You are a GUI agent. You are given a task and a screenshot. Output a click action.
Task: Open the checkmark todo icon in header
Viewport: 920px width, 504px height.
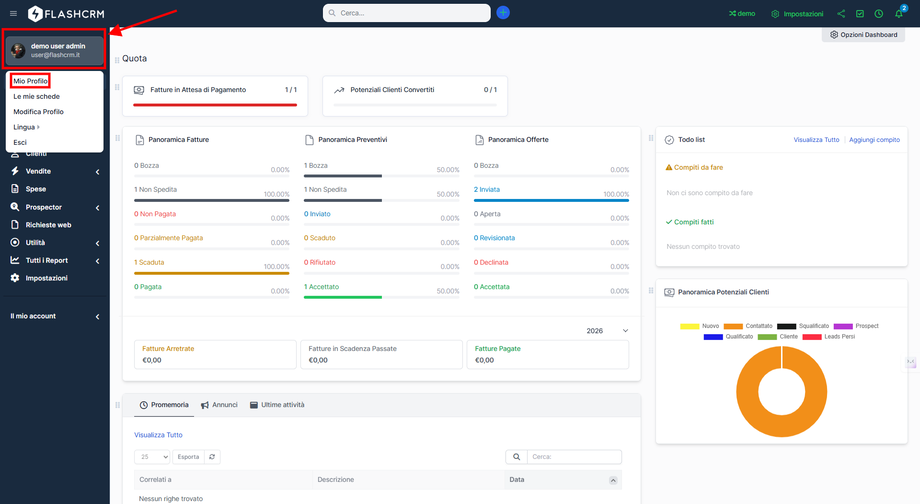pyautogui.click(x=859, y=14)
